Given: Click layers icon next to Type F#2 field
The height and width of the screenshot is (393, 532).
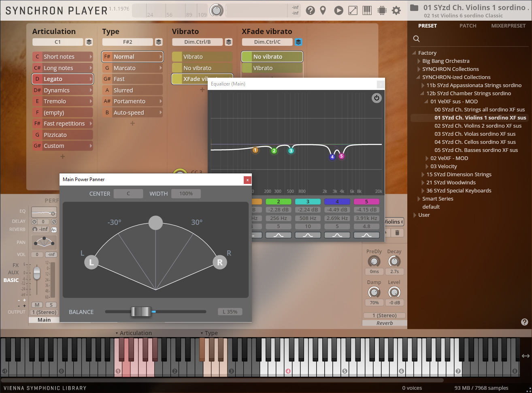Looking at the screenshot, I should click(x=159, y=42).
